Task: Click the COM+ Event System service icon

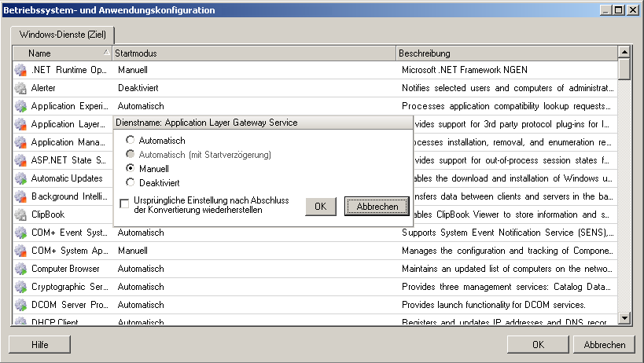Action: (20, 233)
